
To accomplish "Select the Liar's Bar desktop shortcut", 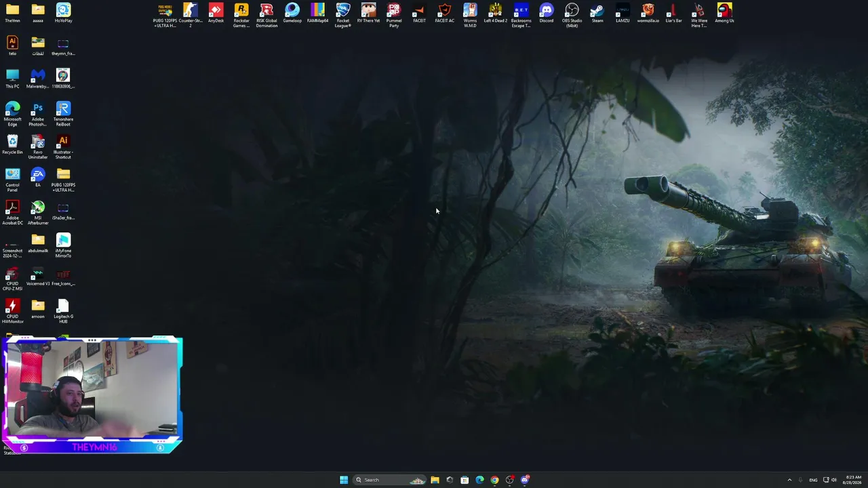I will click(x=673, y=13).
